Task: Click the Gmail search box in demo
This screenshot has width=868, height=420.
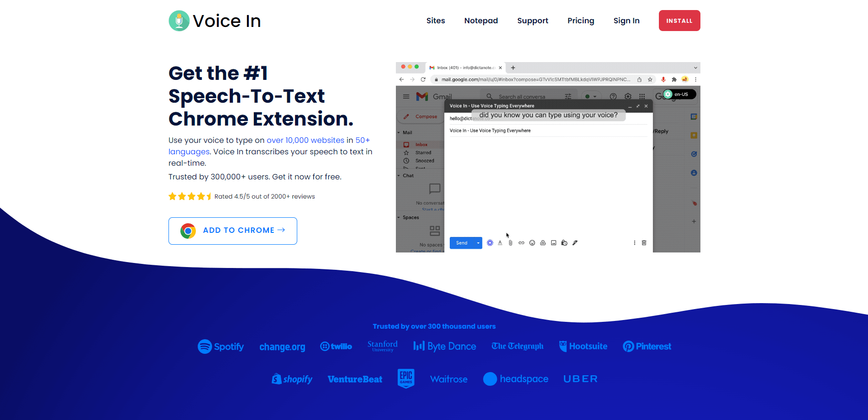Action: pyautogui.click(x=528, y=97)
